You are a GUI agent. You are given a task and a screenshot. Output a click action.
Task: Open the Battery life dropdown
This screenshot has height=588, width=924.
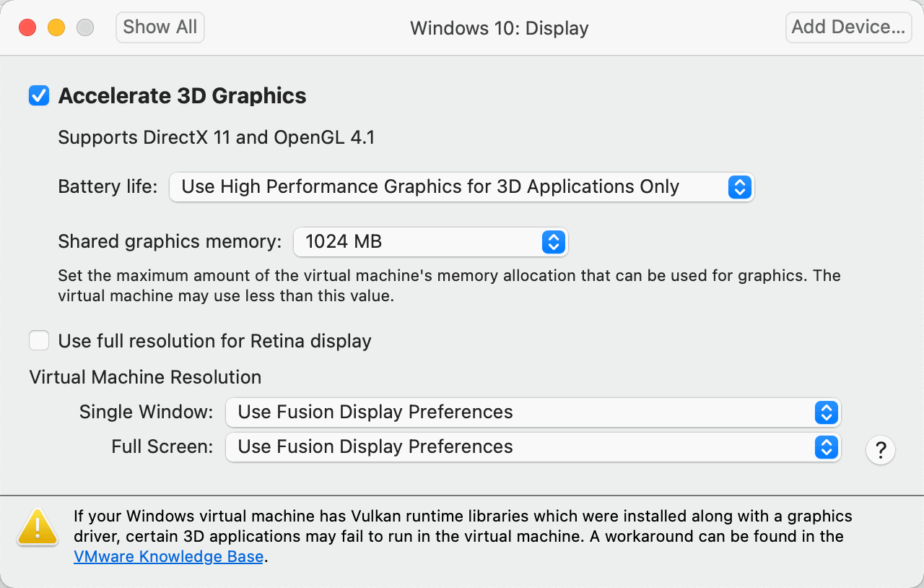[461, 187]
